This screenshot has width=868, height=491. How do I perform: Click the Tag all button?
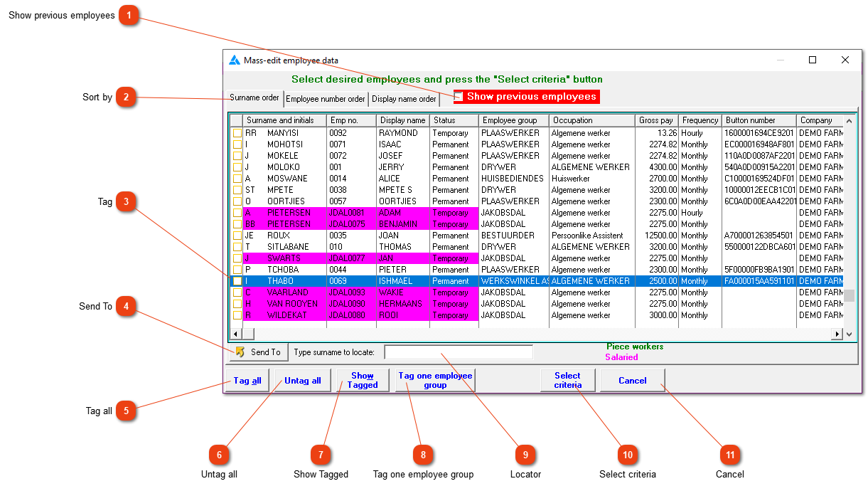pos(247,381)
